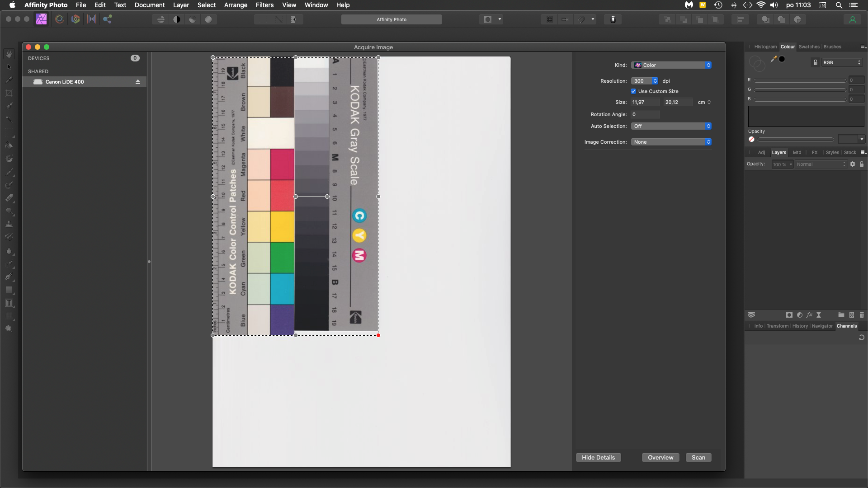Select the Artistic Text tool
The height and width of the screenshot is (488, 868).
tap(9, 303)
